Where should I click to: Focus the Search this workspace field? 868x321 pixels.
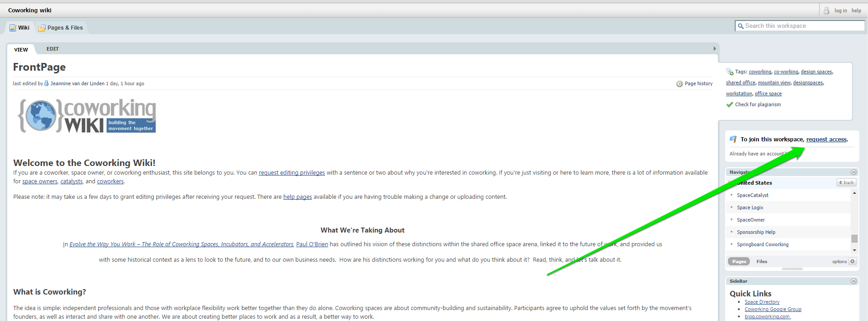(x=800, y=26)
